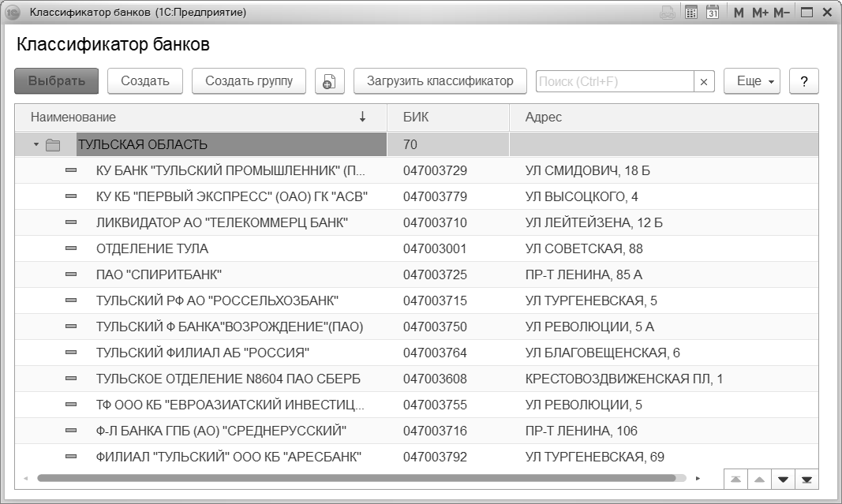Click address УЛ ЛЕЙТЕЙЗЕНА, 12 Б
This screenshot has width=842, height=504.
pyautogui.click(x=594, y=222)
